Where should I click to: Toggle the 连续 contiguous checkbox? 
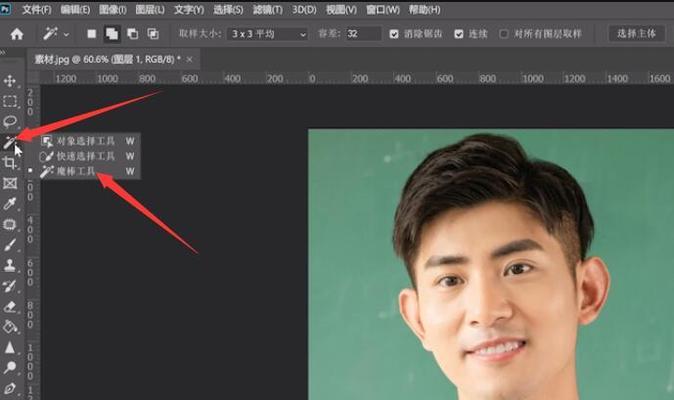point(459,34)
